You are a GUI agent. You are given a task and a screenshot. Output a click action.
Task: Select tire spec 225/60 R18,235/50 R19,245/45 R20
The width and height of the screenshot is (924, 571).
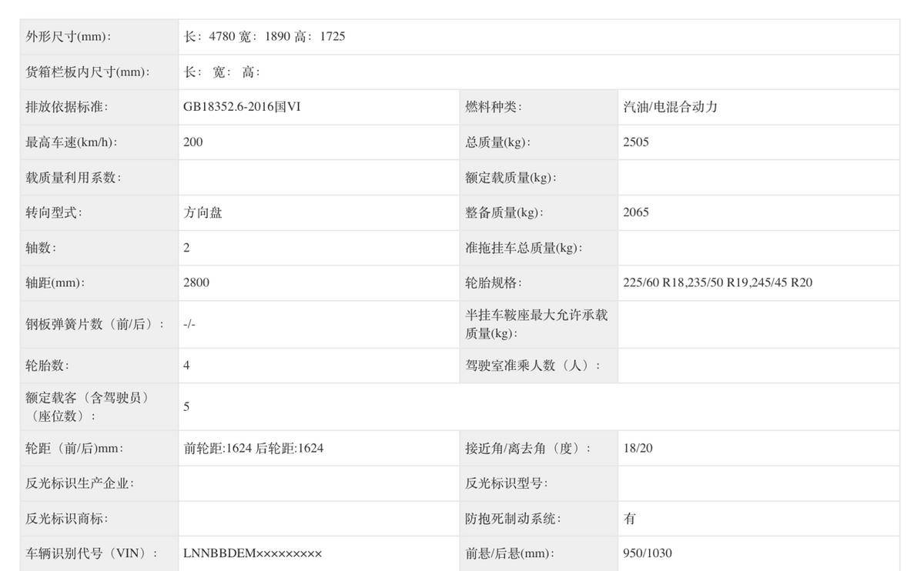718,283
